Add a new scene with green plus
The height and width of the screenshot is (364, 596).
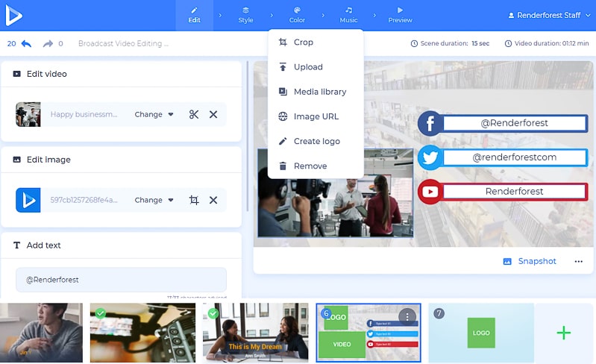[x=564, y=333]
